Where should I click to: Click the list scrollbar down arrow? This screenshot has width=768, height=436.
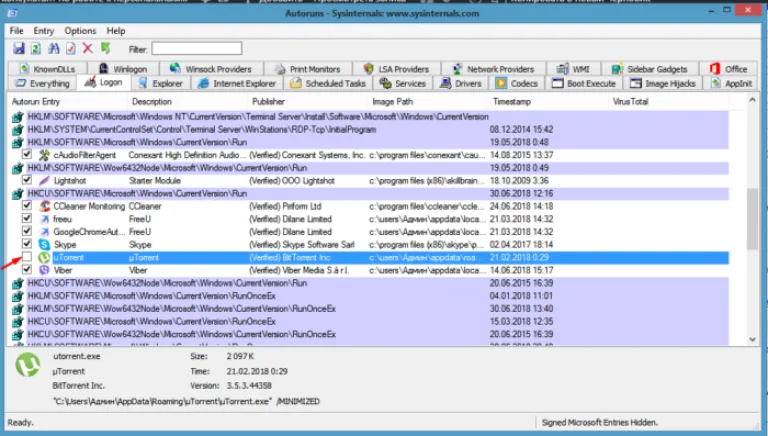pos(752,339)
